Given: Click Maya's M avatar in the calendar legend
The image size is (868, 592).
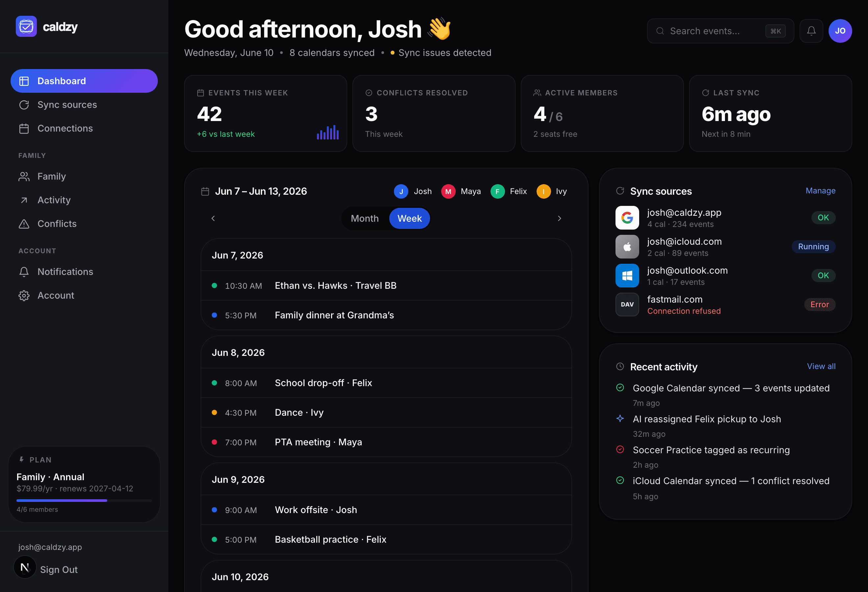Looking at the screenshot, I should [x=448, y=192].
